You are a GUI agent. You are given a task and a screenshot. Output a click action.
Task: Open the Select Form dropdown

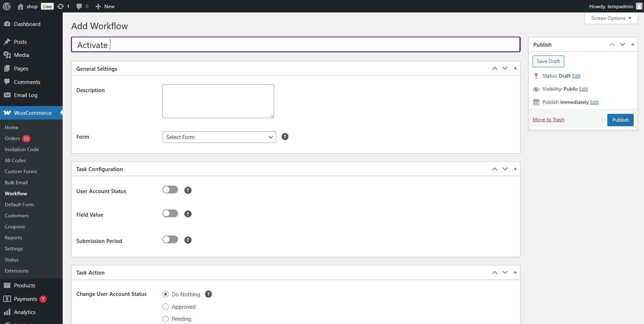[x=219, y=137]
